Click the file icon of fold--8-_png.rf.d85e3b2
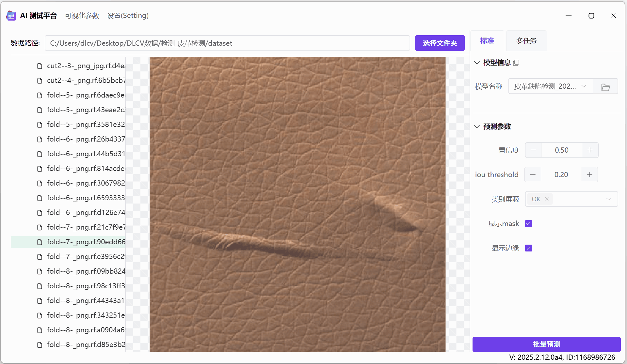Viewport: 627px width, 364px height. tap(40, 345)
